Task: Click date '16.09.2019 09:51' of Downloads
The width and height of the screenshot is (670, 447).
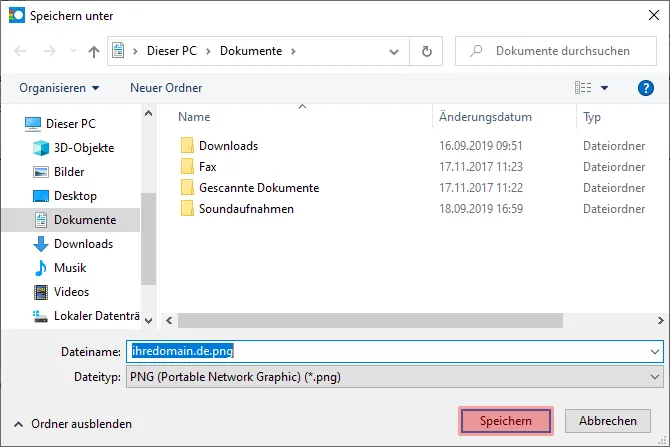Action: coord(481,146)
